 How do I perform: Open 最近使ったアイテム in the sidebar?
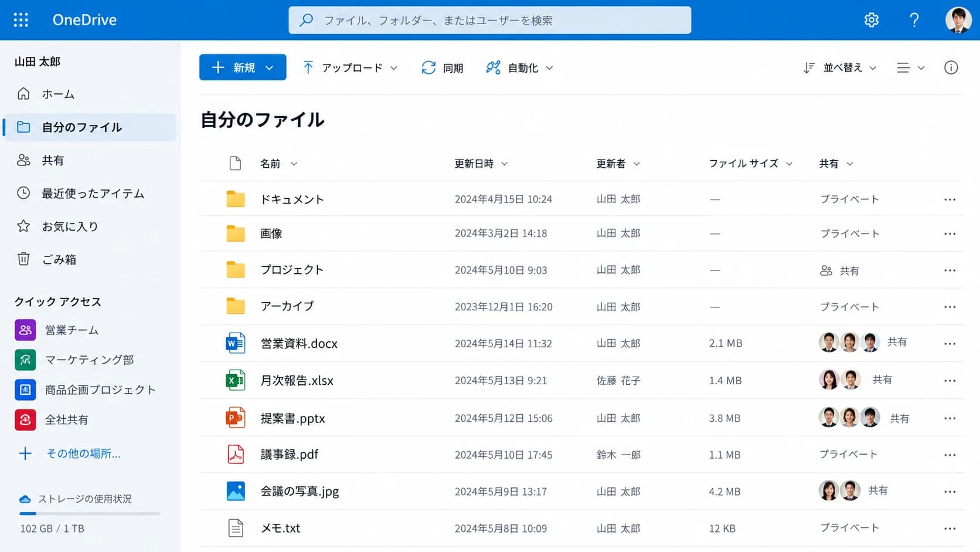click(90, 193)
